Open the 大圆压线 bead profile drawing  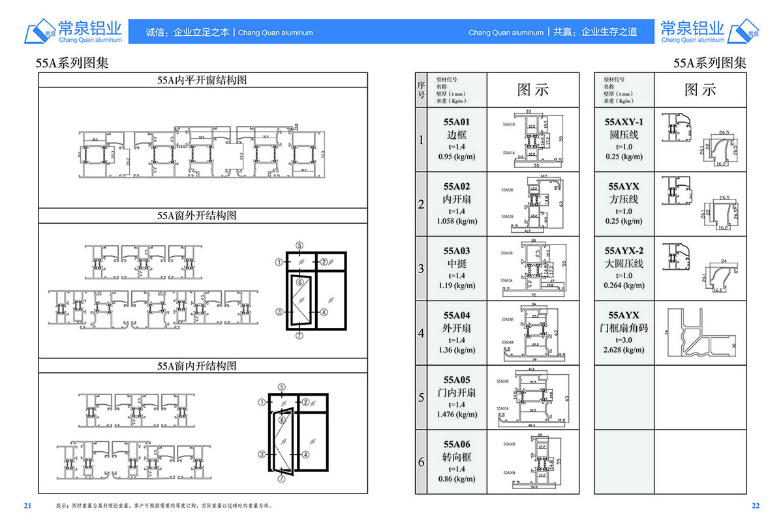click(x=700, y=269)
